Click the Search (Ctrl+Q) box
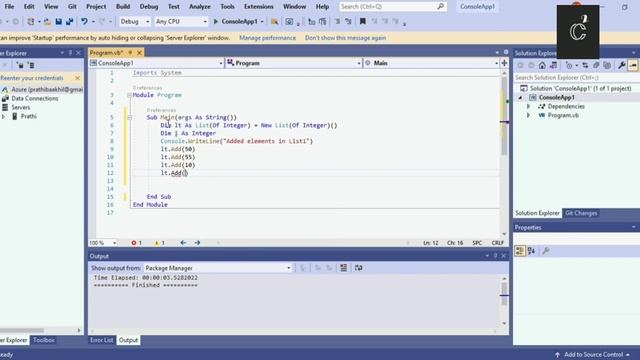 click(x=392, y=7)
